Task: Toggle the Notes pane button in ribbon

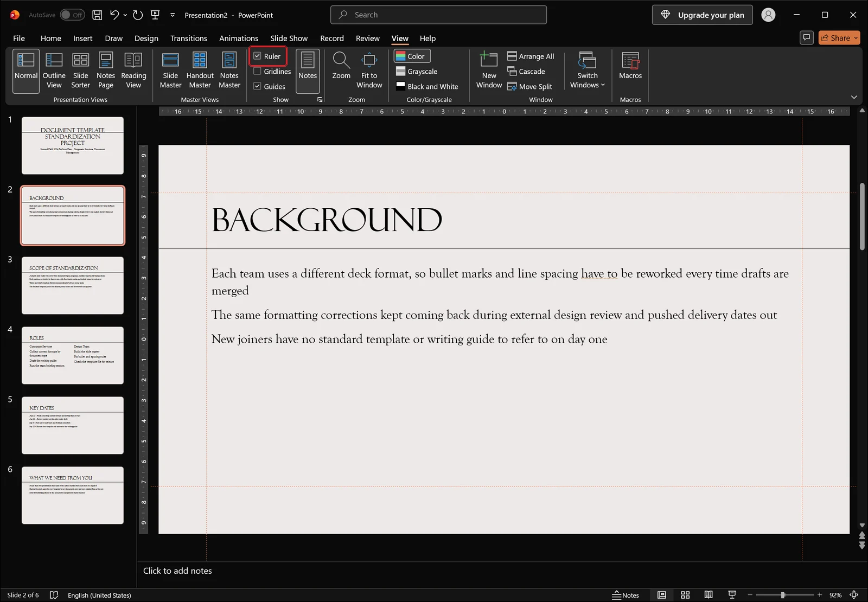Action: 308,71
